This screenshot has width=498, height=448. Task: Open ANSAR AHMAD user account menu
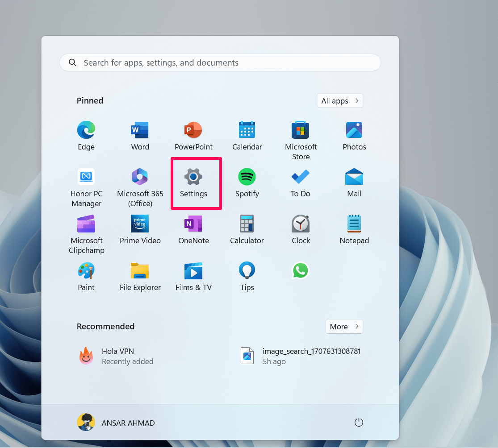[116, 423]
